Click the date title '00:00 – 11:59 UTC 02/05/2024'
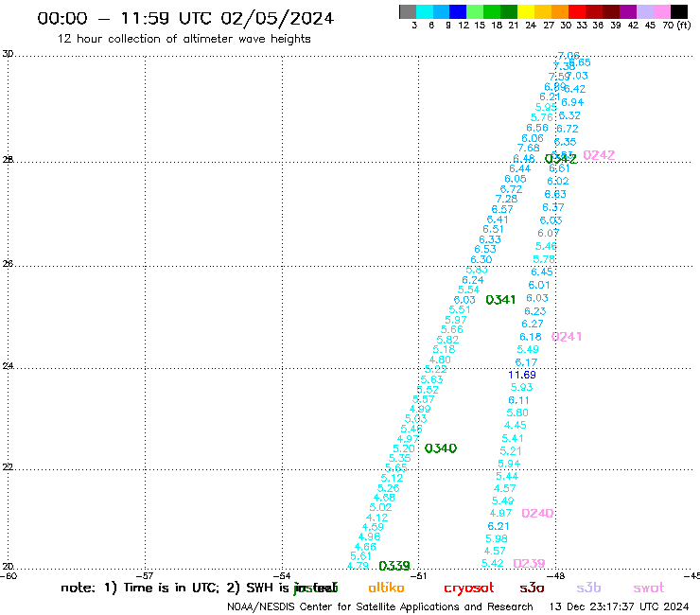The height and width of the screenshot is (615, 700). (185, 18)
